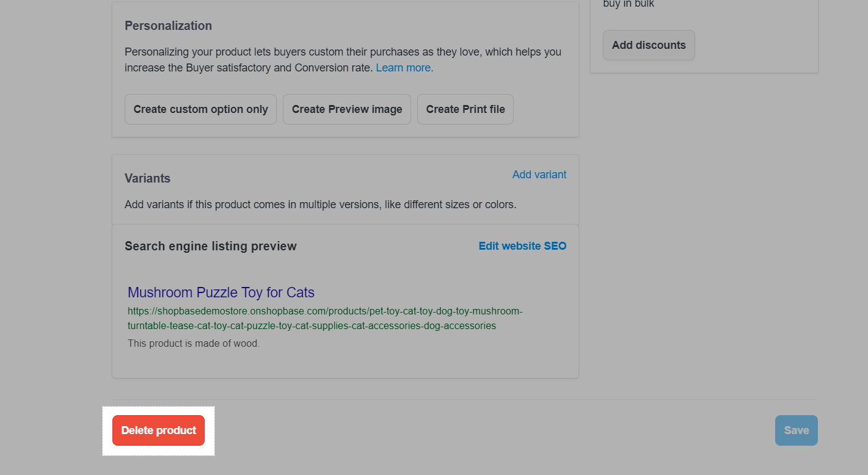
Task: Select the Variants section heading
Action: [x=147, y=178]
